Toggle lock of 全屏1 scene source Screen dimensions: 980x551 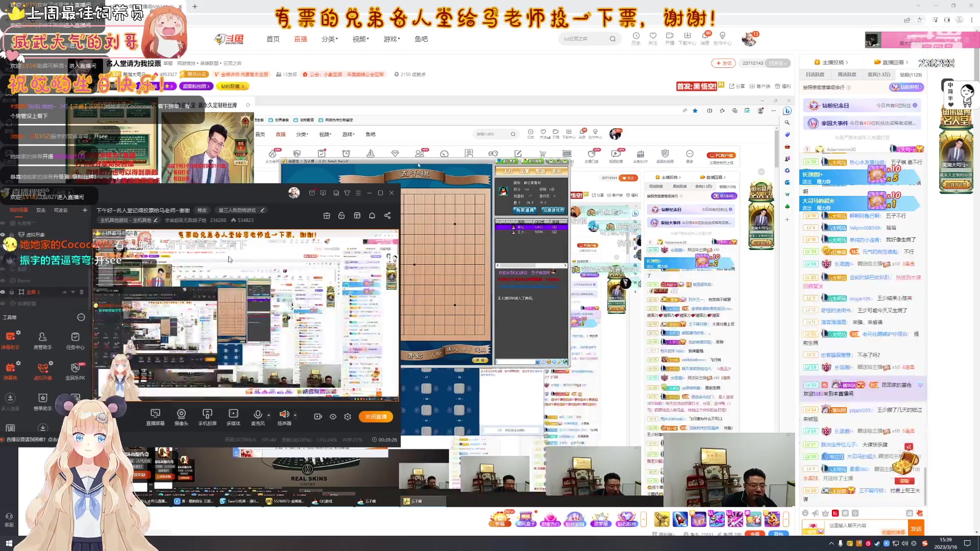coord(11,292)
